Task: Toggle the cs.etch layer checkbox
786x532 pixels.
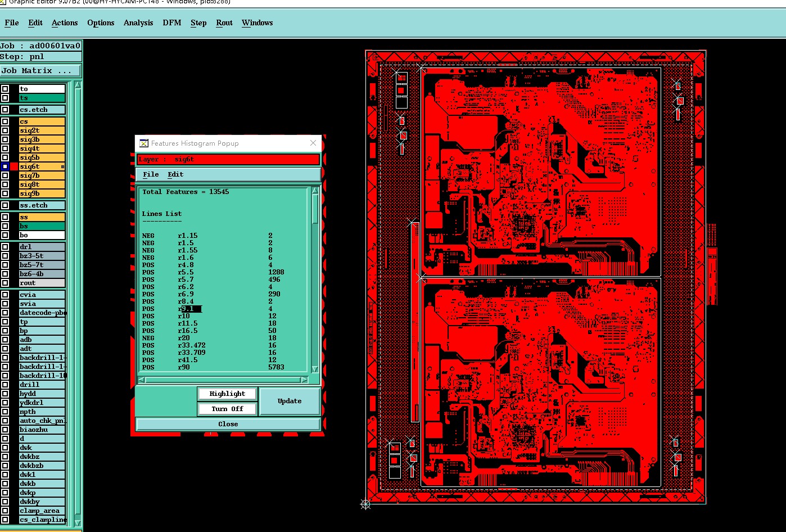Action: [5, 110]
